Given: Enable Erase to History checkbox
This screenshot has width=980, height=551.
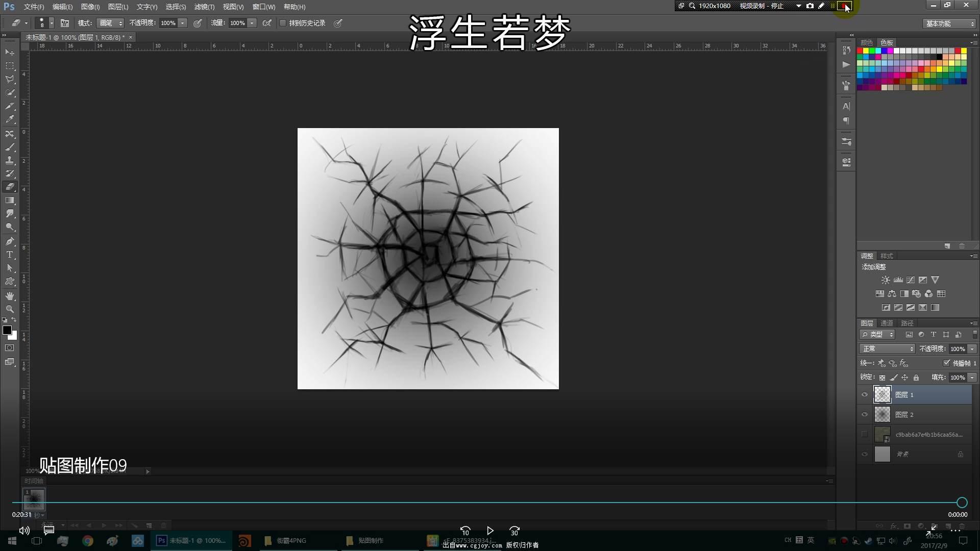Looking at the screenshot, I should coord(283,23).
